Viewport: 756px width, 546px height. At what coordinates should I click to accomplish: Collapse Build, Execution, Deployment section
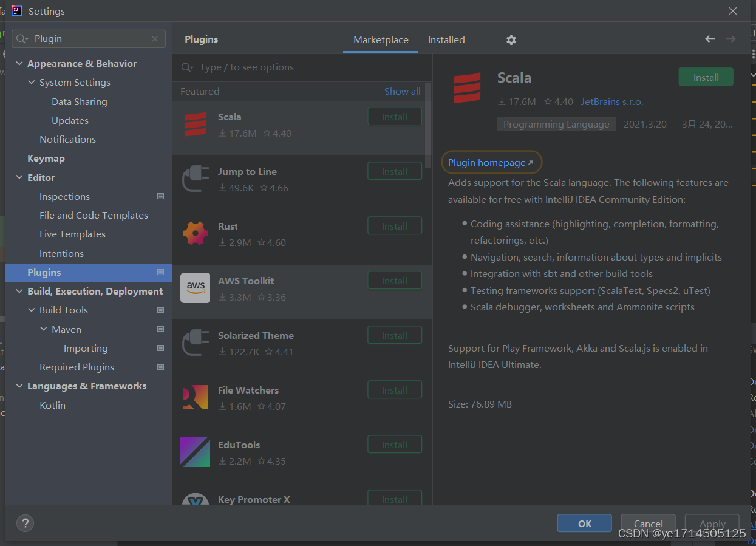point(19,292)
